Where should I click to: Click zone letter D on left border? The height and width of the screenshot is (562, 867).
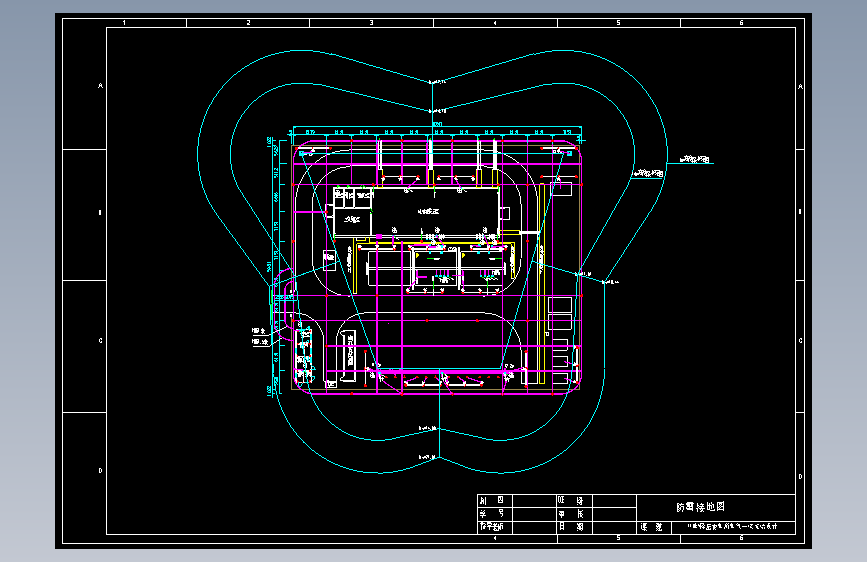[x=101, y=471]
